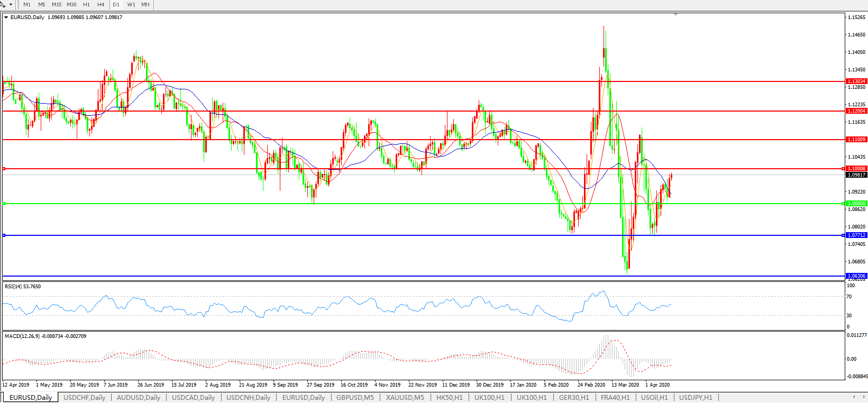Screen dimensions: 868x403
Task: Click the drawing objects icon in toolbar
Action: [3, 4]
